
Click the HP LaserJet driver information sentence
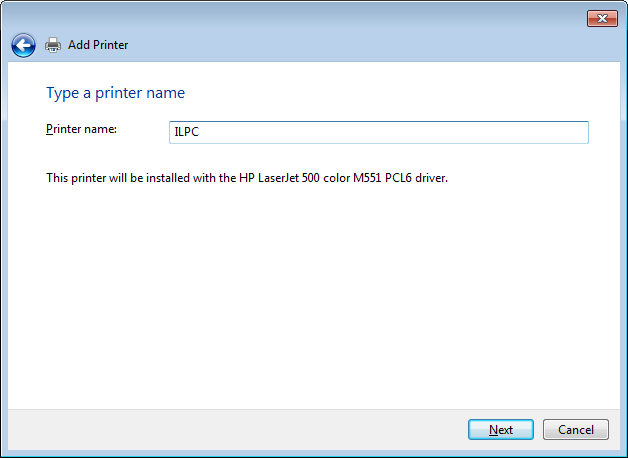pyautogui.click(x=246, y=178)
